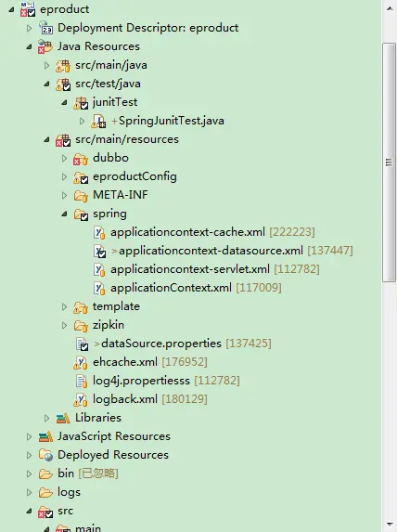Image resolution: width=397 pixels, height=532 pixels.
Task: Click the scrollbar up arrow
Action: [x=390, y=8]
